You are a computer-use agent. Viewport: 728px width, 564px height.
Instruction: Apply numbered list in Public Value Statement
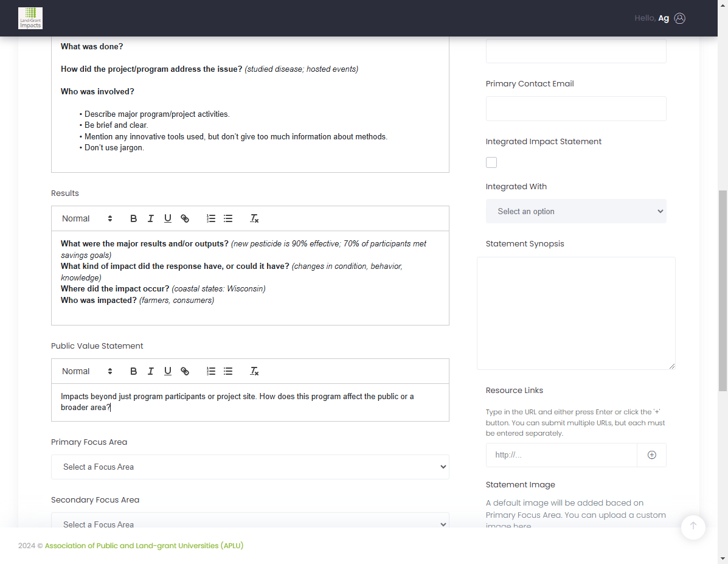(x=211, y=371)
